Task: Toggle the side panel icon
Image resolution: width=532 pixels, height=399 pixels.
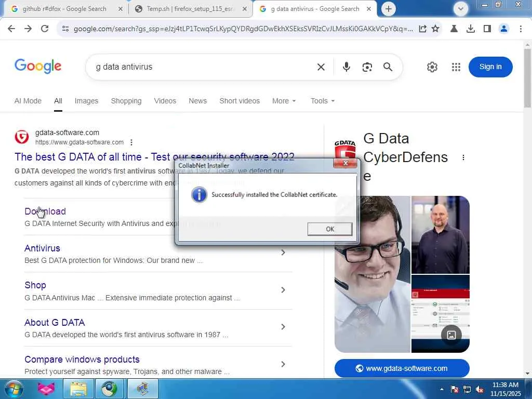Action: (487, 29)
